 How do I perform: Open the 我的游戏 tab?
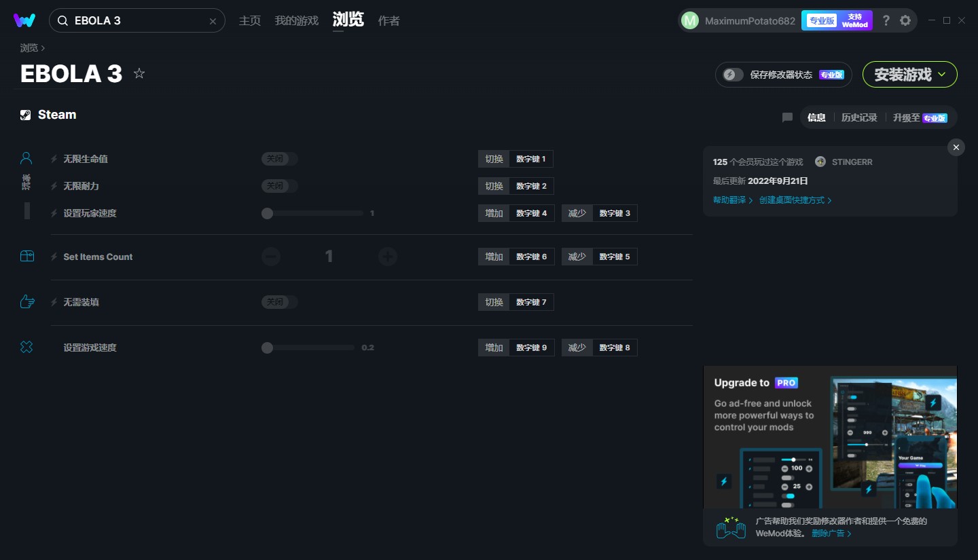click(297, 21)
